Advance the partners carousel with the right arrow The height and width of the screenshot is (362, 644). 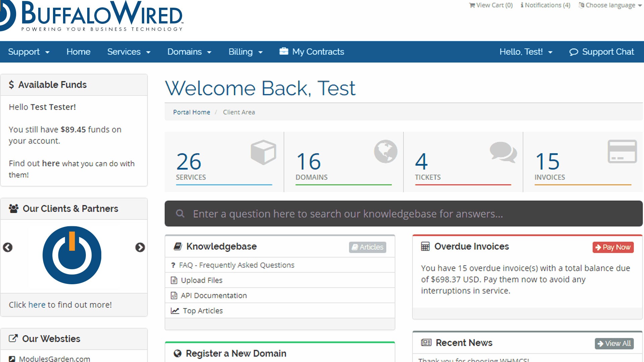click(140, 248)
